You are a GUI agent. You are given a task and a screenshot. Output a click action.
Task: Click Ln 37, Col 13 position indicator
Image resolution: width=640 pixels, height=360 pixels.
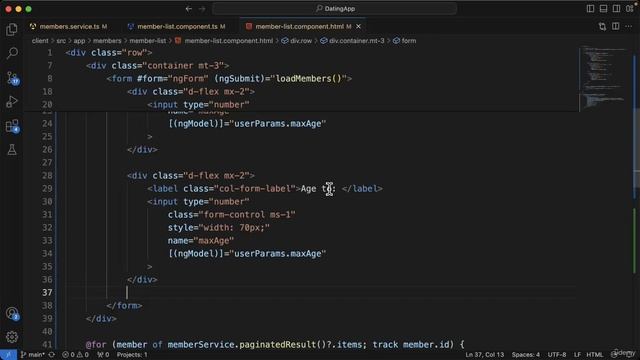[484, 355]
